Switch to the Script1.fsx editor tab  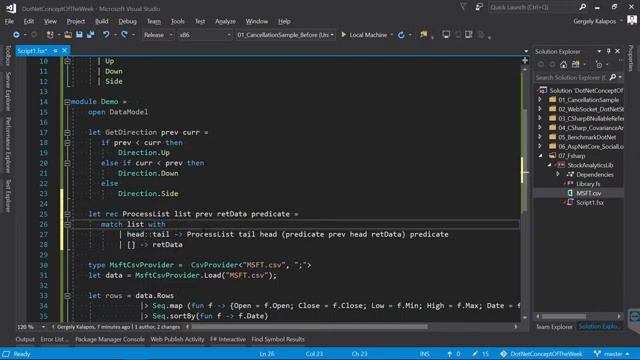[x=32, y=51]
